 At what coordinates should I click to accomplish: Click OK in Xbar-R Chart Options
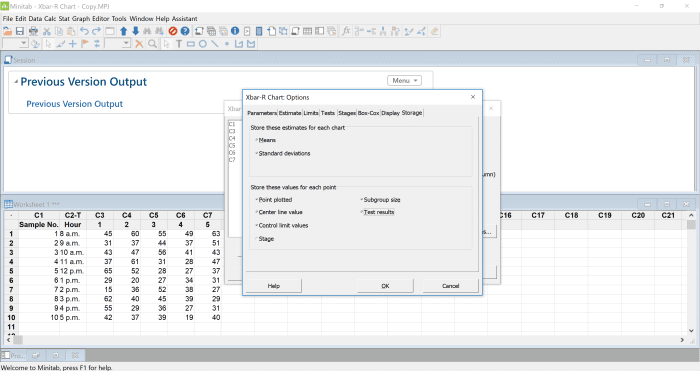[385, 286]
